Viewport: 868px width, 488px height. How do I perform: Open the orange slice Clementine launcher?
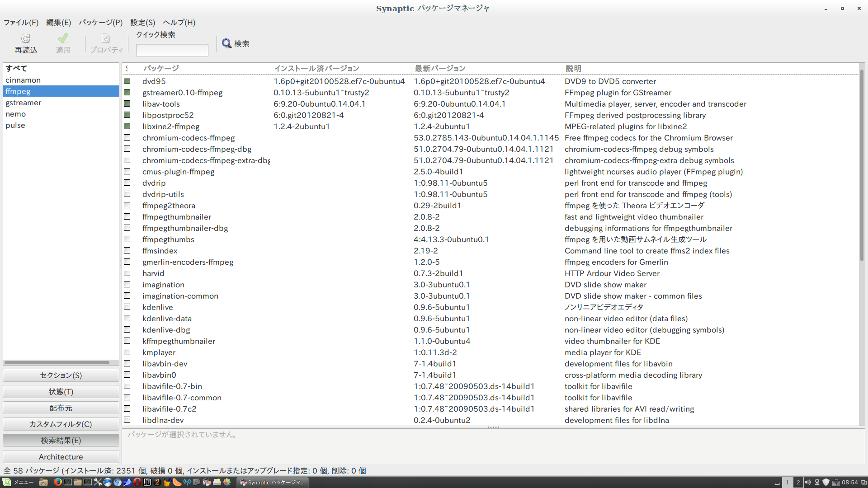point(177,482)
